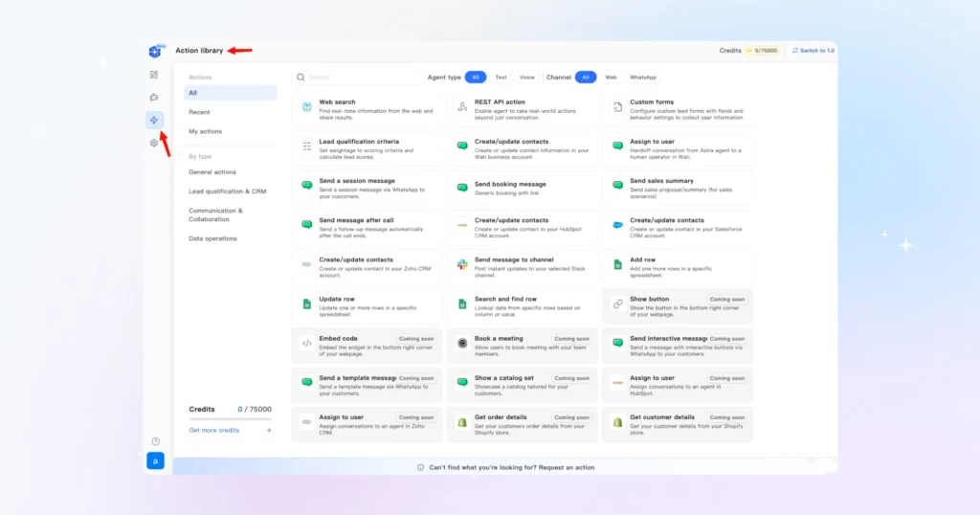Focus the action Search input field
The width and height of the screenshot is (980, 515).
coord(356,78)
